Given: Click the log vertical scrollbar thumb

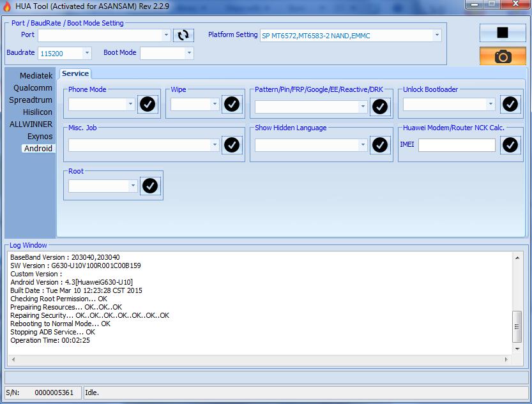Looking at the screenshot, I should (517, 327).
